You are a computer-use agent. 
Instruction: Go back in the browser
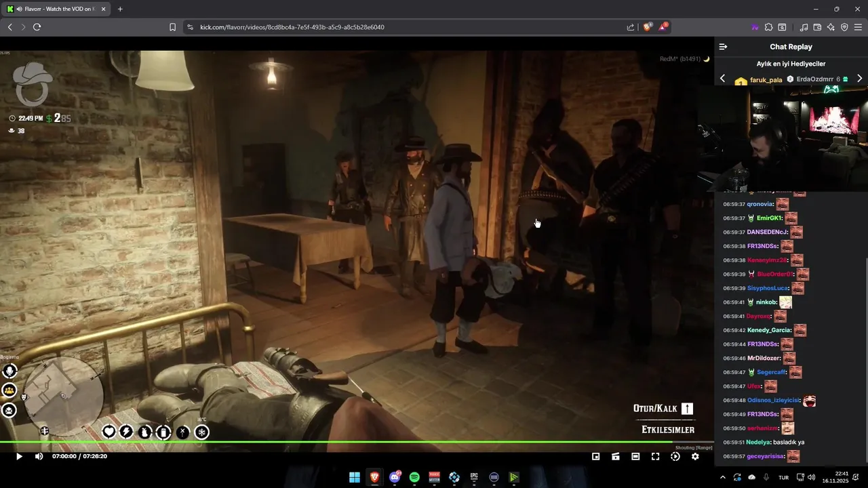pyautogui.click(x=9, y=27)
